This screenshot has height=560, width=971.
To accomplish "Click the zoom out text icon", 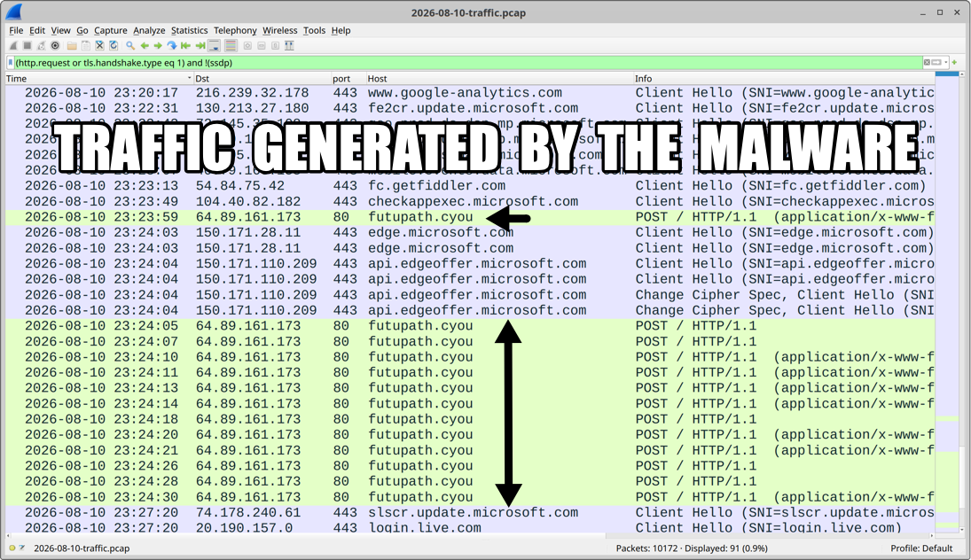I will [x=262, y=46].
